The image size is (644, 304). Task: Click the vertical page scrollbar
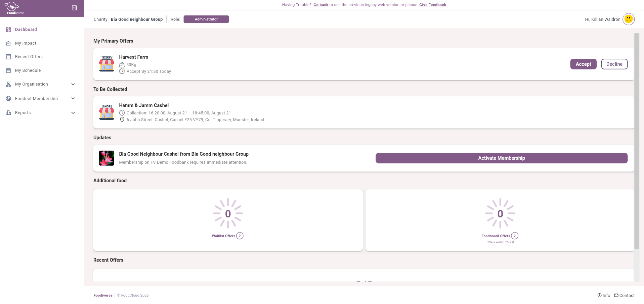coord(636,141)
